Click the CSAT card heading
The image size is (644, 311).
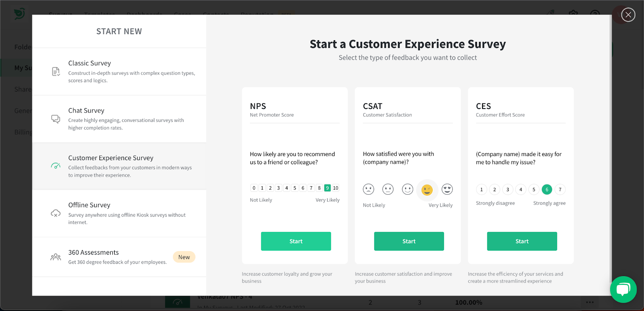click(x=372, y=106)
